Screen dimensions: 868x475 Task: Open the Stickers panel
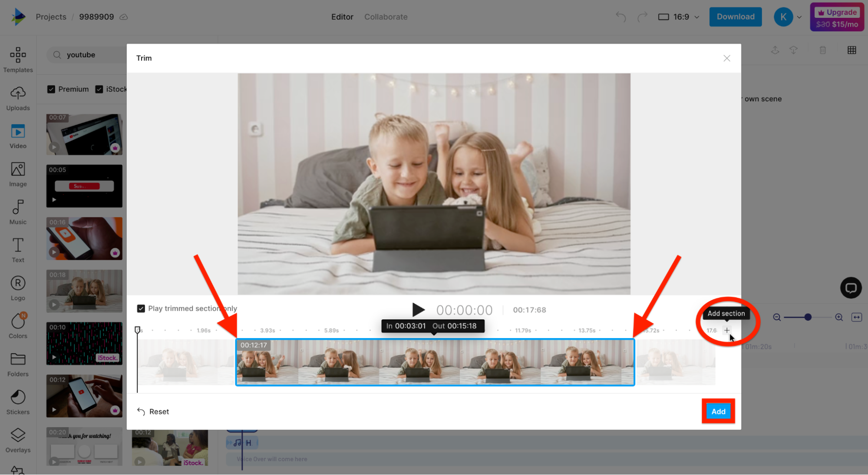pos(17,401)
